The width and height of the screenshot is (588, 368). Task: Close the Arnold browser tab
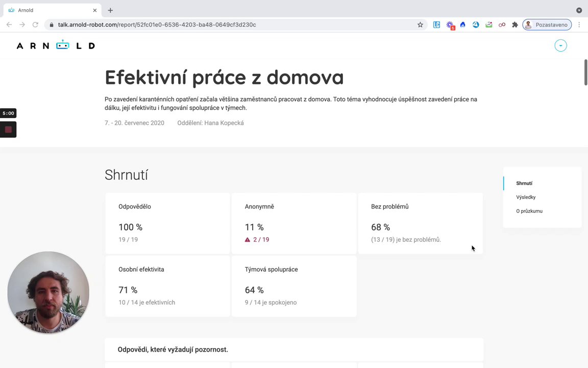94,10
